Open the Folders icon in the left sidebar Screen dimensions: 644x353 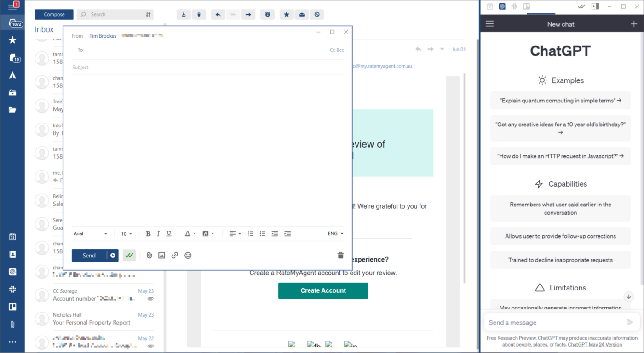coord(12,109)
